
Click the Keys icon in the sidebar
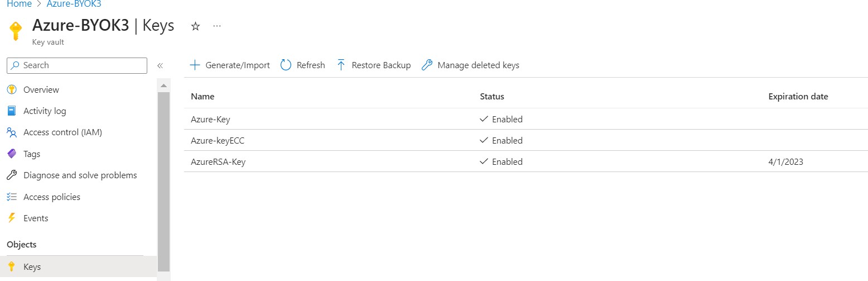pyautogui.click(x=12, y=267)
